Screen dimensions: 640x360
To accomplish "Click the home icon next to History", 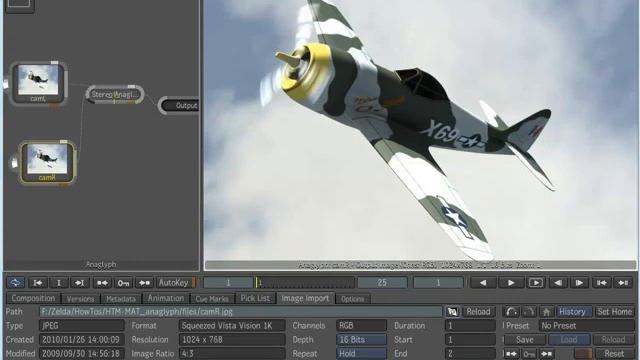I will (546, 312).
